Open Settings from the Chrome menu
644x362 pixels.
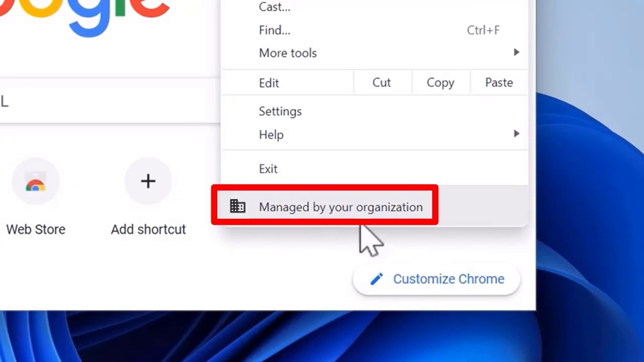[x=374, y=111]
